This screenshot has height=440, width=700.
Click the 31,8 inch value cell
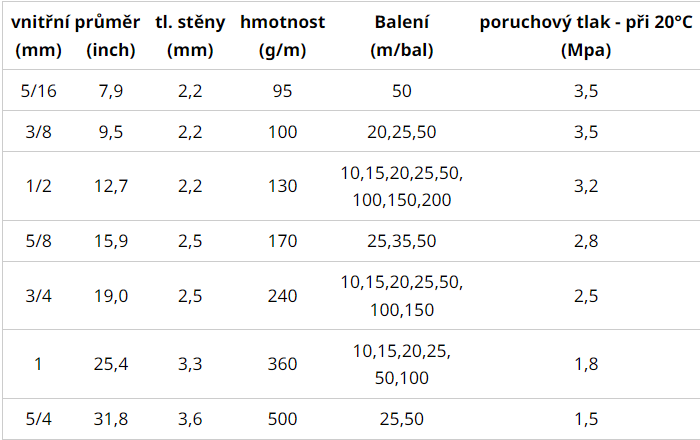(111, 419)
